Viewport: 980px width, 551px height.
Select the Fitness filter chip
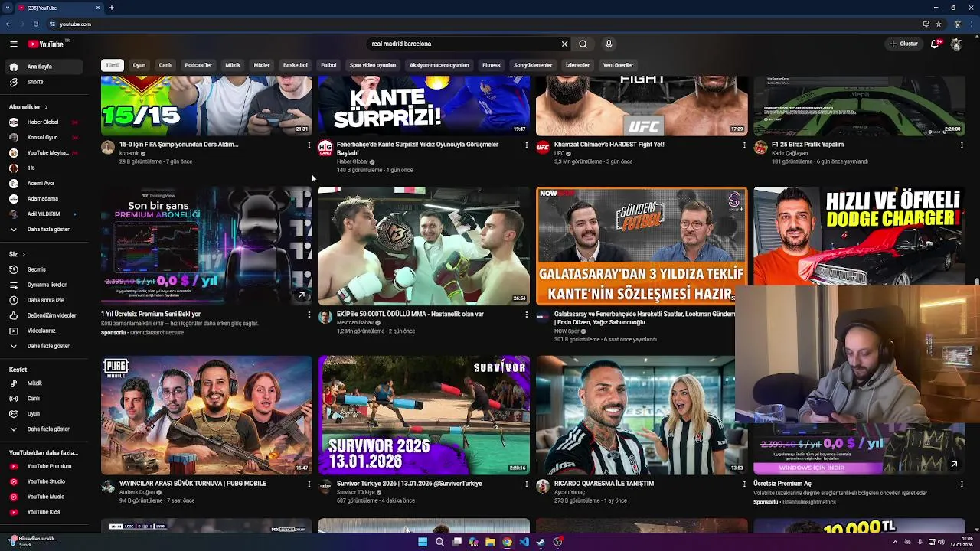pos(492,65)
